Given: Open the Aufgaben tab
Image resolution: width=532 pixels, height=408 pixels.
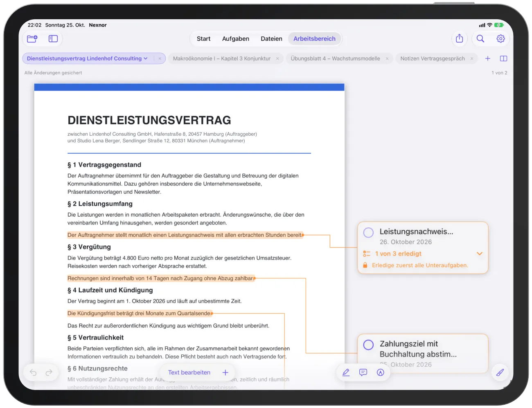Looking at the screenshot, I should point(236,39).
